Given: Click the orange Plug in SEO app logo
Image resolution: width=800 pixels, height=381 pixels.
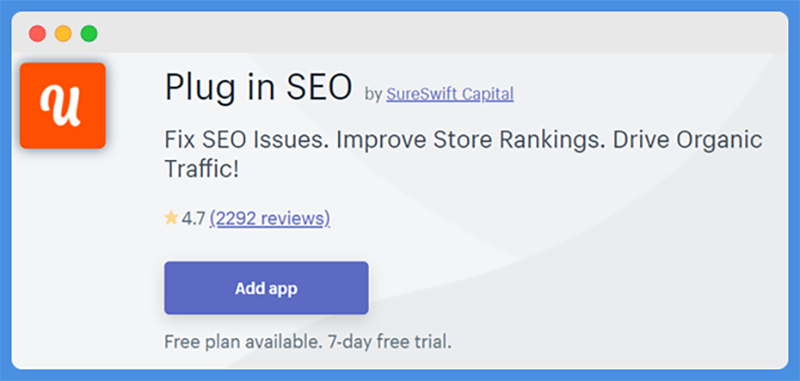Looking at the screenshot, I should 63,106.
